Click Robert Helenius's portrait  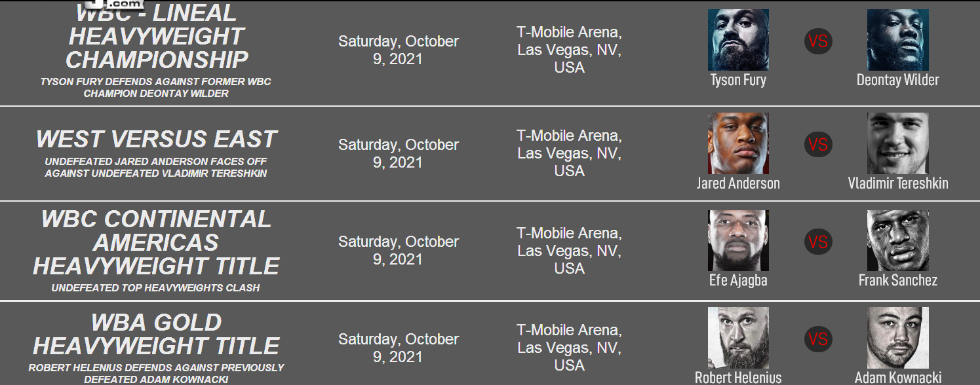738,338
